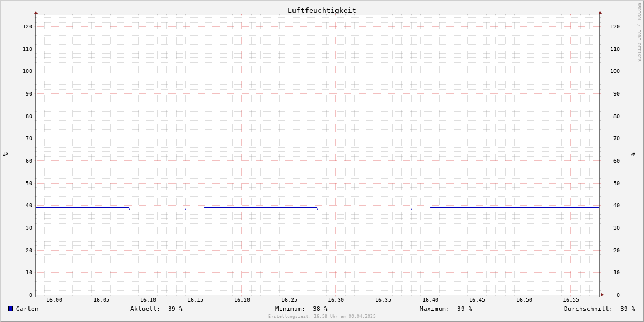Click the 16:00 time axis label
Viewport: 644px width, 322px height.
pyautogui.click(x=54, y=300)
